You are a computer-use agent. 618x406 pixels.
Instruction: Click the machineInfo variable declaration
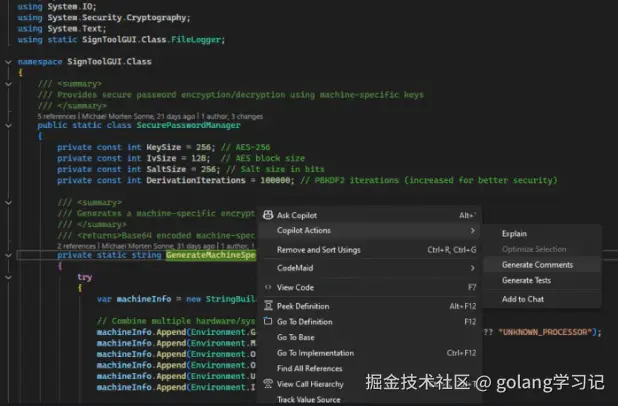click(144, 299)
